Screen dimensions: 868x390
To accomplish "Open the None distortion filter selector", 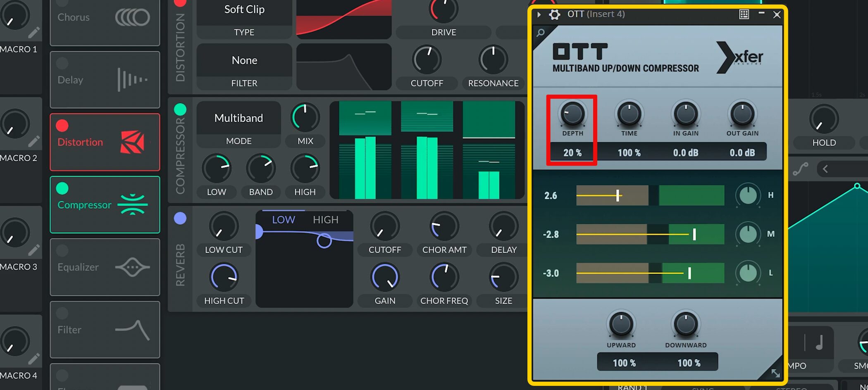I will [x=244, y=60].
